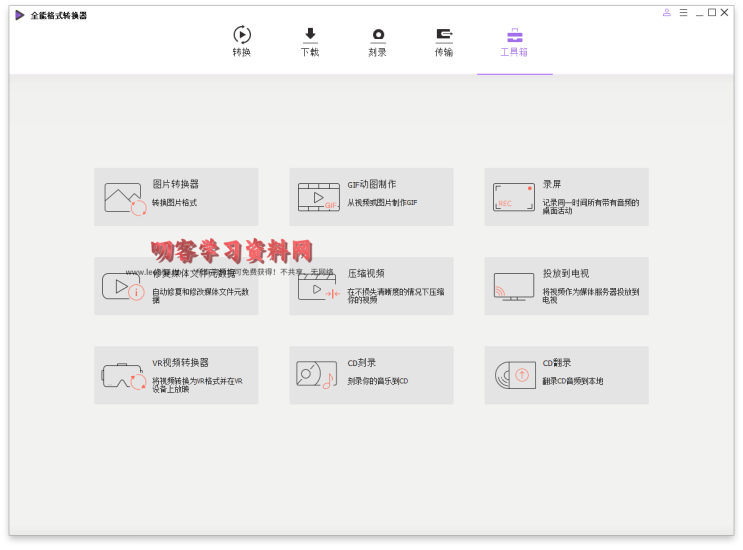Click the 翻录CD音频到本地 description

pyautogui.click(x=572, y=381)
